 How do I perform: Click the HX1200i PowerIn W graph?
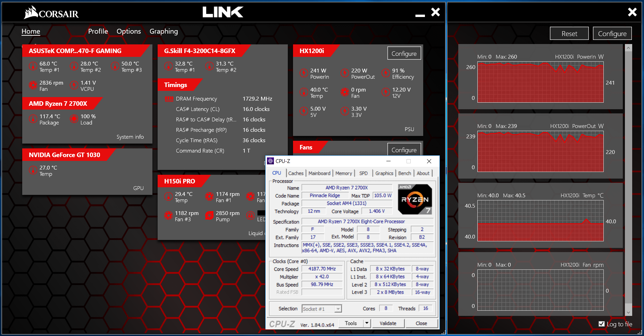540,82
